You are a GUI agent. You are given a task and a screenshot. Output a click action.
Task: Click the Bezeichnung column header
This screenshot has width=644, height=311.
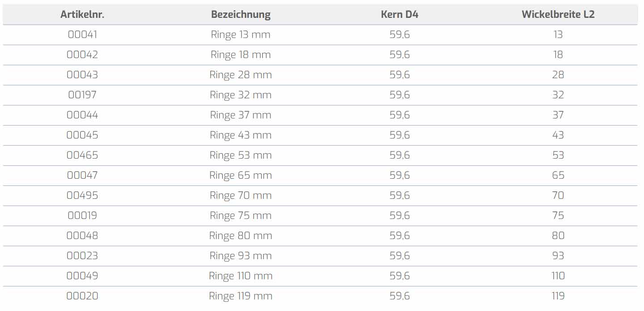(x=241, y=14)
